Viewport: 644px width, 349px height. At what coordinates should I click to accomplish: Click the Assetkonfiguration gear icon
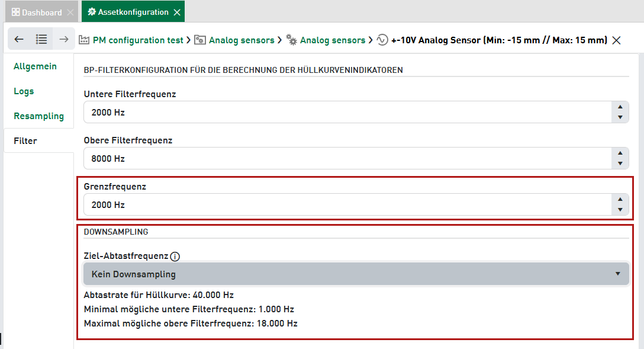point(92,11)
